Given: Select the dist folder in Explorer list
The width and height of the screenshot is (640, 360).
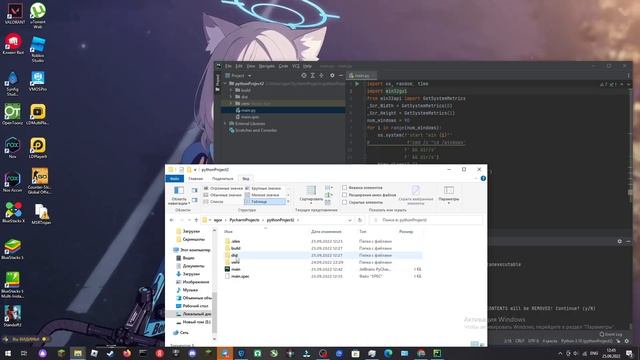Looking at the screenshot, I should click(234, 255).
